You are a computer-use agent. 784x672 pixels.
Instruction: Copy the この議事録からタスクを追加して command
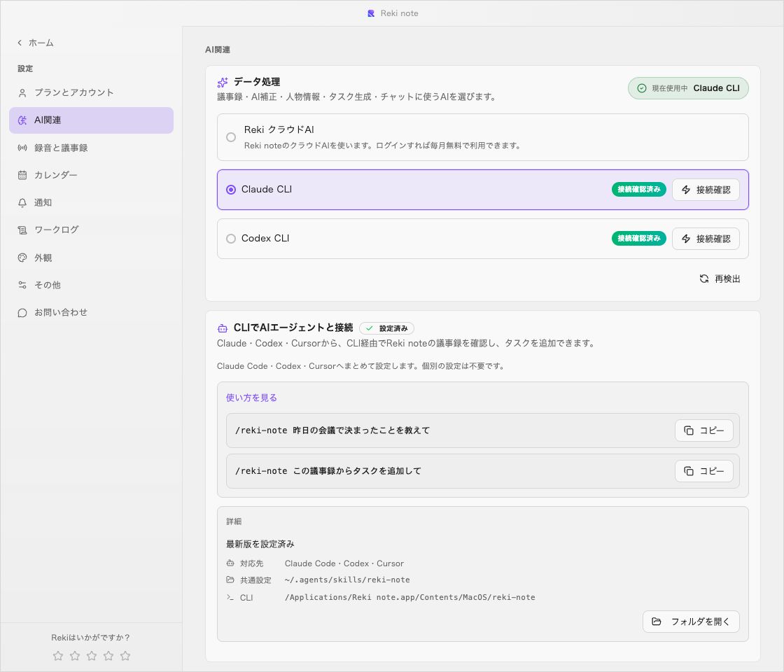(x=704, y=471)
